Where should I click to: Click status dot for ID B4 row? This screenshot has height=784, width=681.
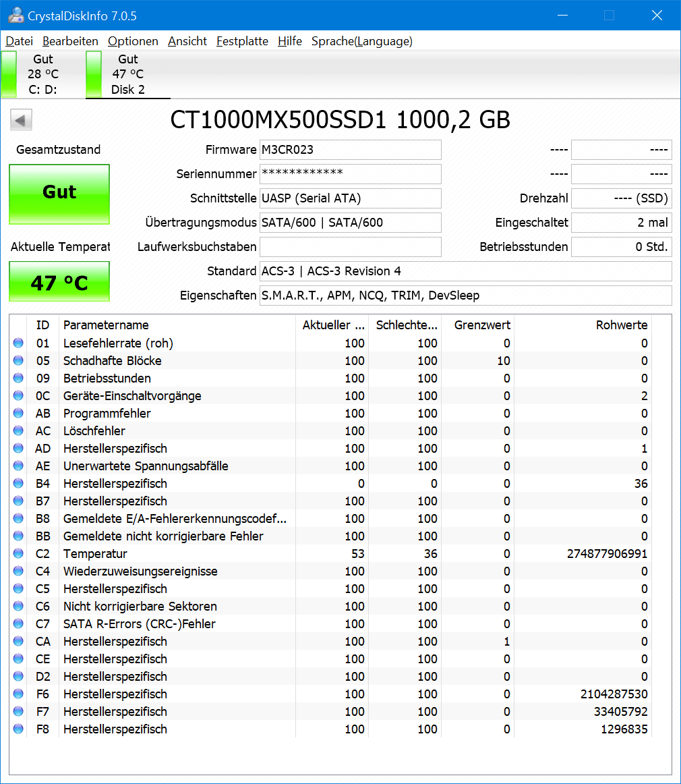coord(18,483)
